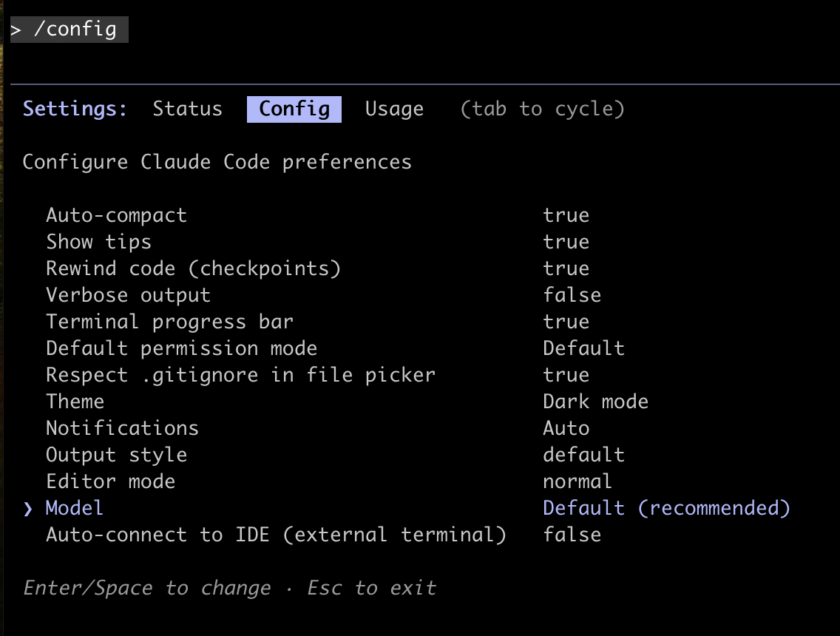Change Notifications Auto value
The height and width of the screenshot is (636, 840).
coord(566,428)
